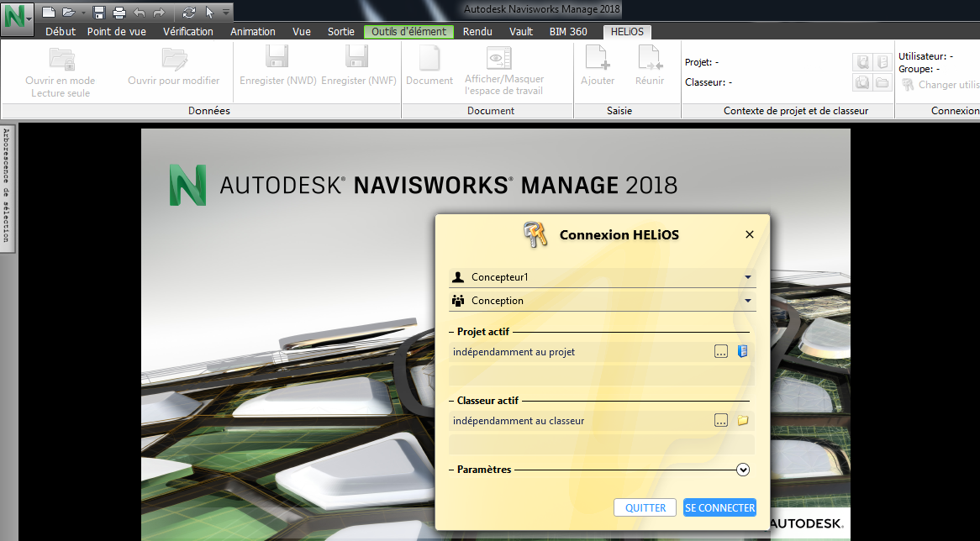Click the Save floppy-disk icon in quick access
Image resolution: width=980 pixels, height=541 pixels.
[x=99, y=12]
